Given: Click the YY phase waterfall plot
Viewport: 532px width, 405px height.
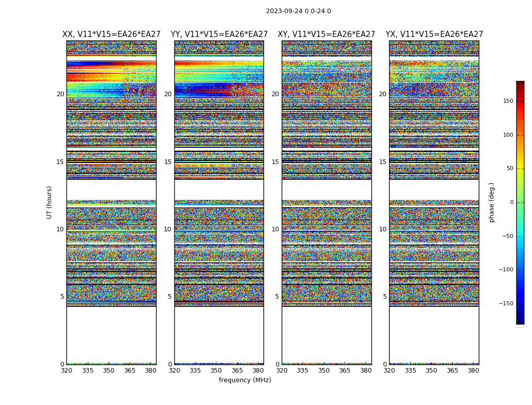Looking at the screenshot, I should tap(219, 202).
